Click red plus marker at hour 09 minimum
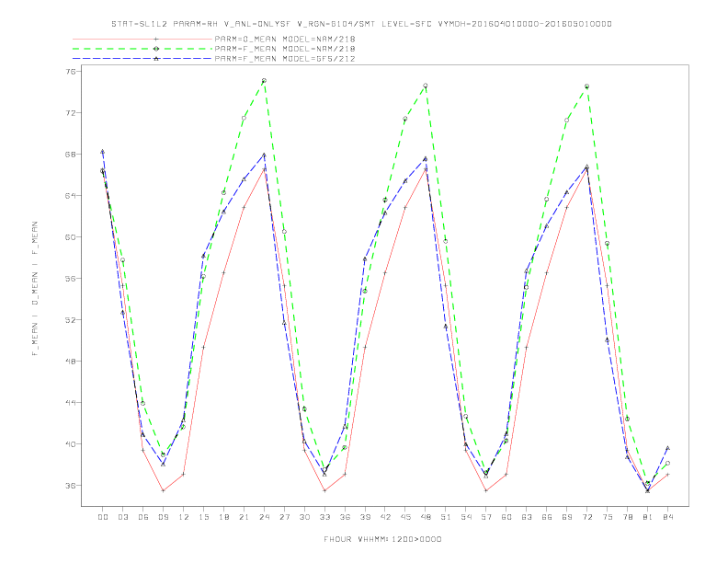Screen dimensions: 728x563 [x=163, y=490]
